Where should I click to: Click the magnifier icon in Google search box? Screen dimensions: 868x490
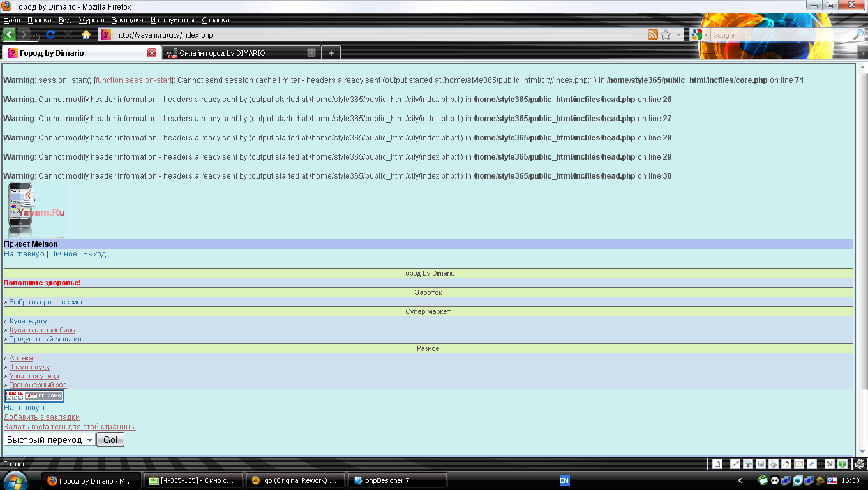pos(858,35)
